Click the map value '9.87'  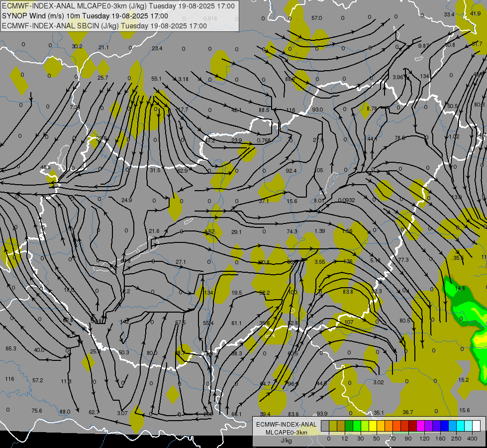(x=423, y=46)
